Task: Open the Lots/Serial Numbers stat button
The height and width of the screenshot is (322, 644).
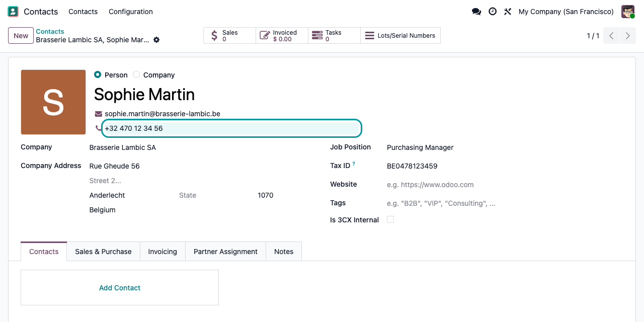Action: [400, 36]
